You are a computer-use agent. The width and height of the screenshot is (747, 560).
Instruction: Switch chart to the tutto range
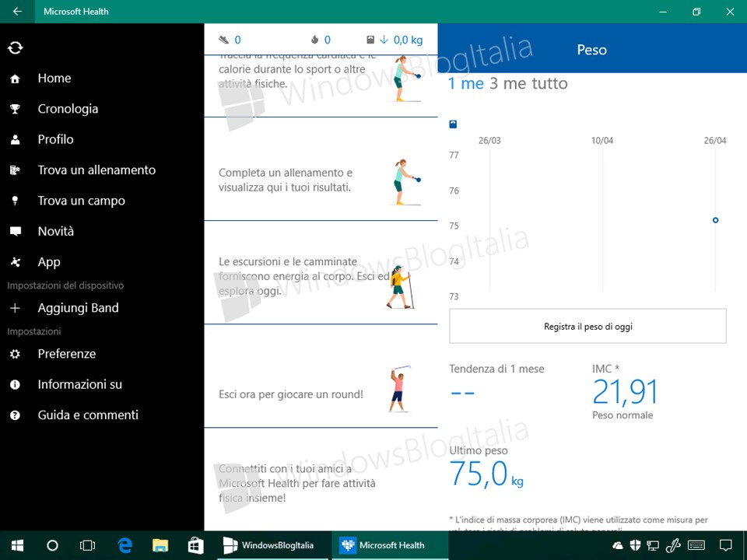(x=550, y=84)
